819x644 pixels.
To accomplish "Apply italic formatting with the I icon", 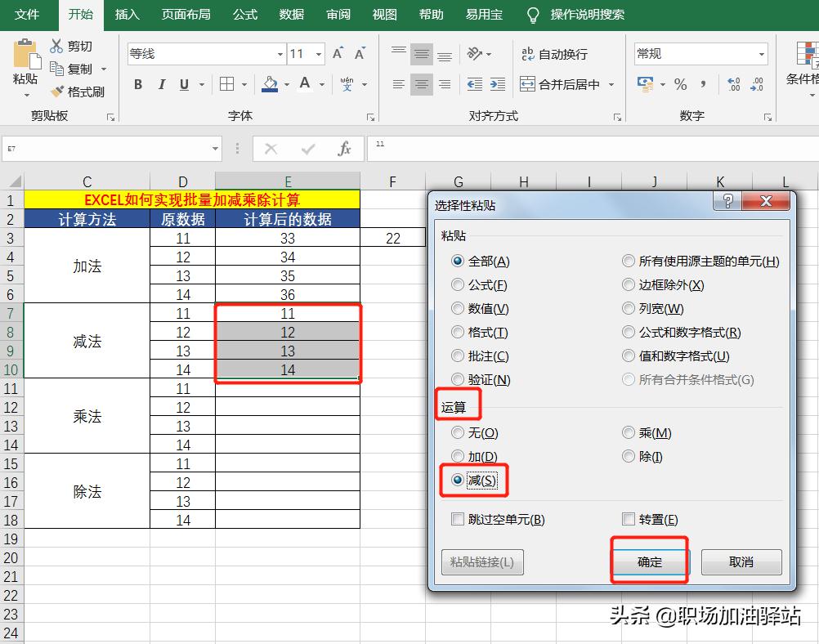I will click(160, 84).
